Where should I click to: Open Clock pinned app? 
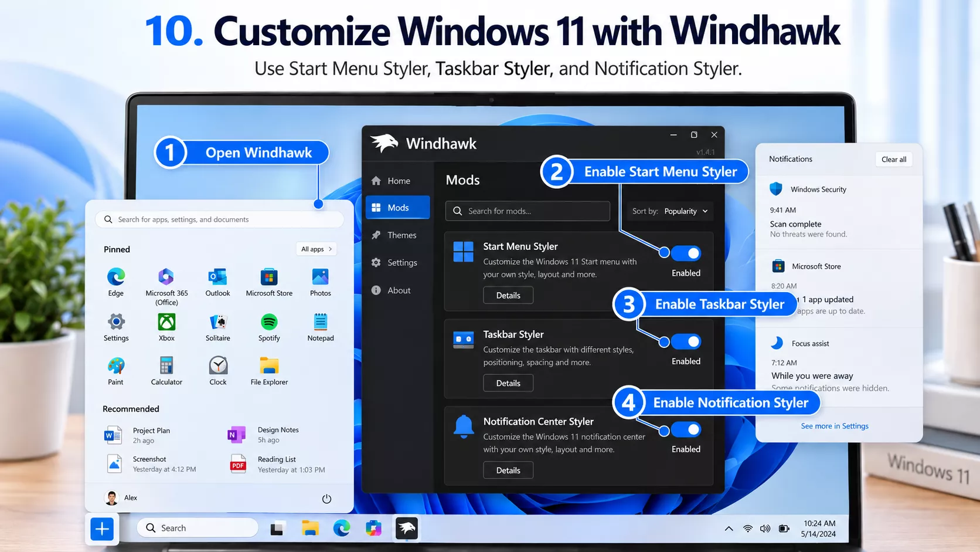(x=218, y=371)
